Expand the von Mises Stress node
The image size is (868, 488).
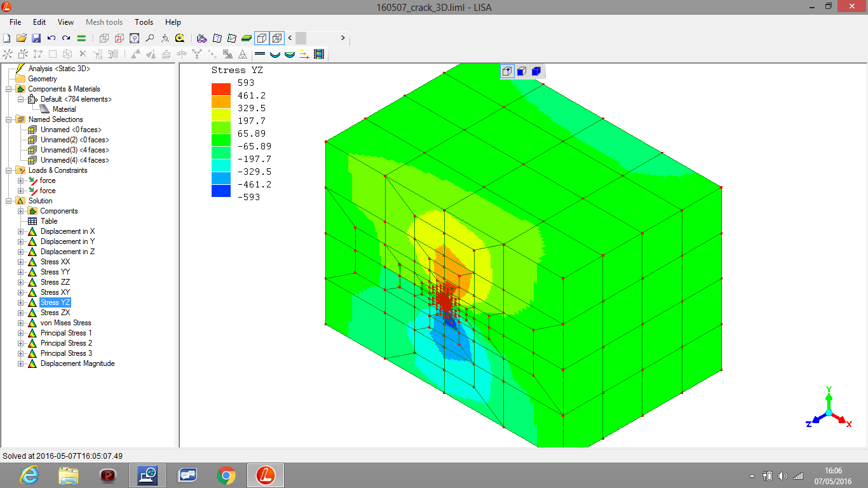21,323
